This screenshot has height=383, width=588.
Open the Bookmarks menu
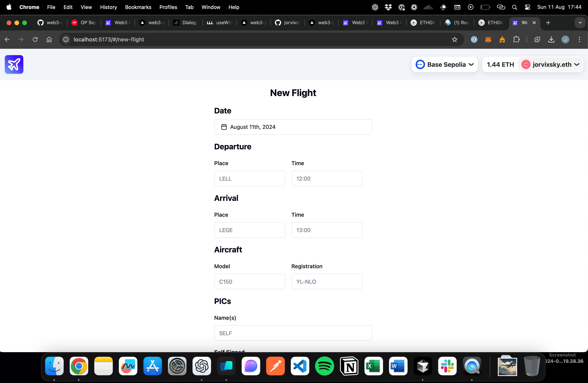click(138, 7)
